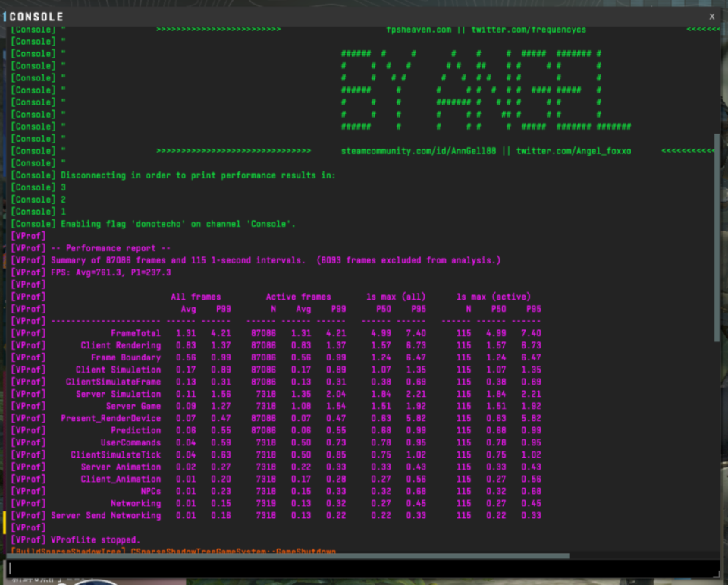The image size is (728, 585).
Task: Click the 'ClientSimulateTick' row label
Action: click(115, 454)
